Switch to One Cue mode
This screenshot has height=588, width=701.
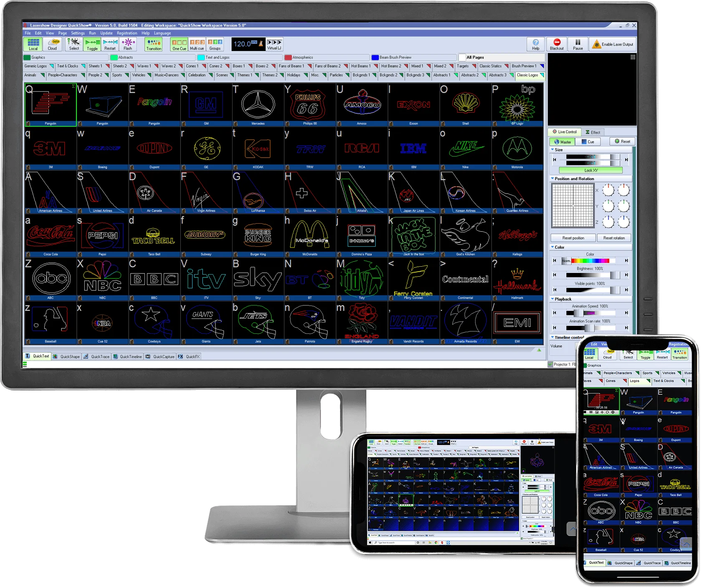pyautogui.click(x=180, y=44)
